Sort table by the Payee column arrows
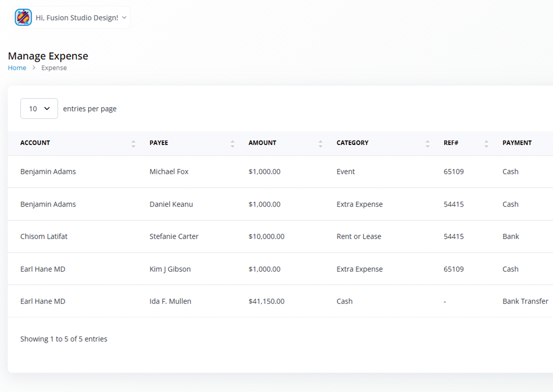The image size is (553, 392). 232,144
